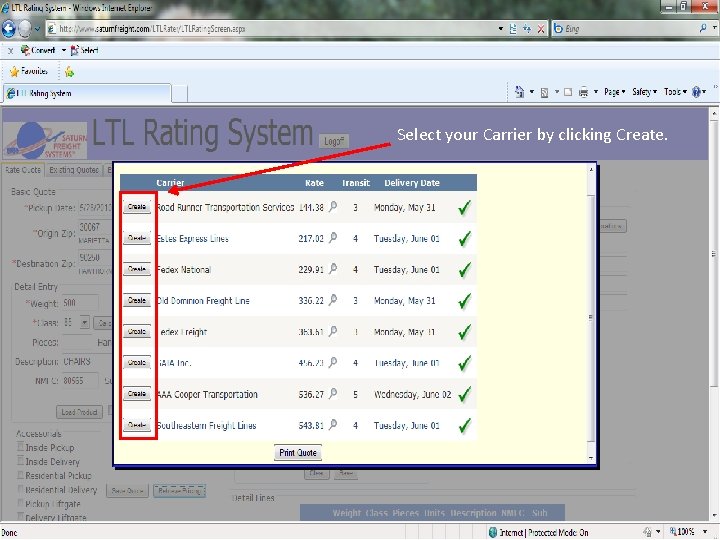
Task: Open the Home icon dropdown arrow
Action: 532,92
